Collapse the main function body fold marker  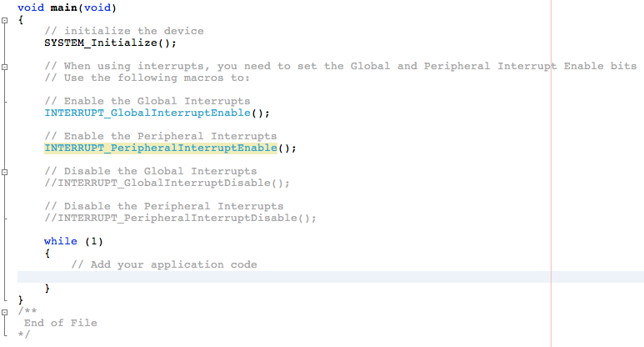5,19
